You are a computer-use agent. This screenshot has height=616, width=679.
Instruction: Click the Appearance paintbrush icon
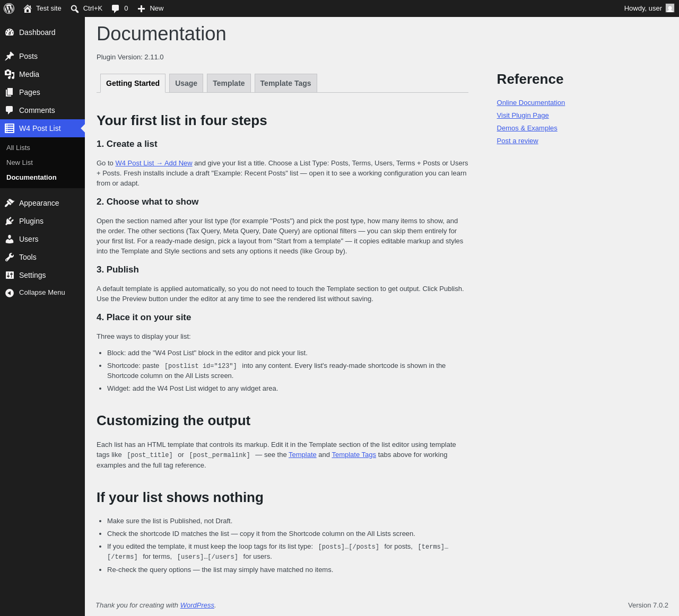point(10,203)
